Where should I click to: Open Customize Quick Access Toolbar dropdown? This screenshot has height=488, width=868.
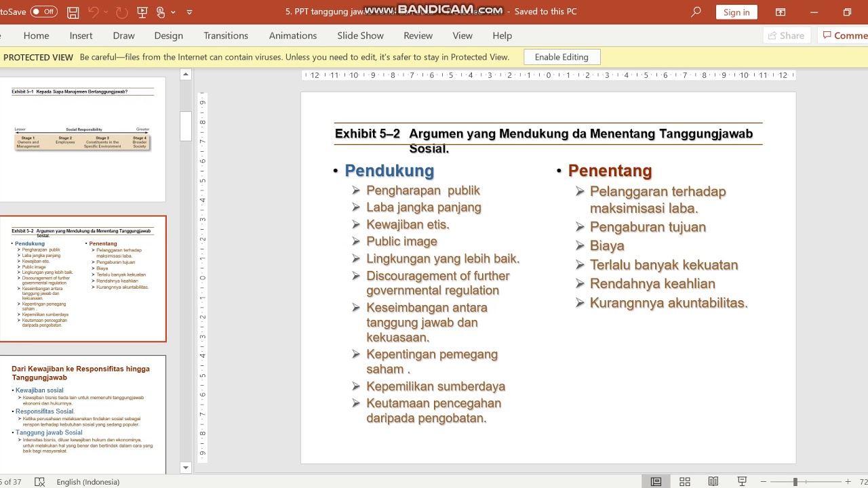pos(189,12)
